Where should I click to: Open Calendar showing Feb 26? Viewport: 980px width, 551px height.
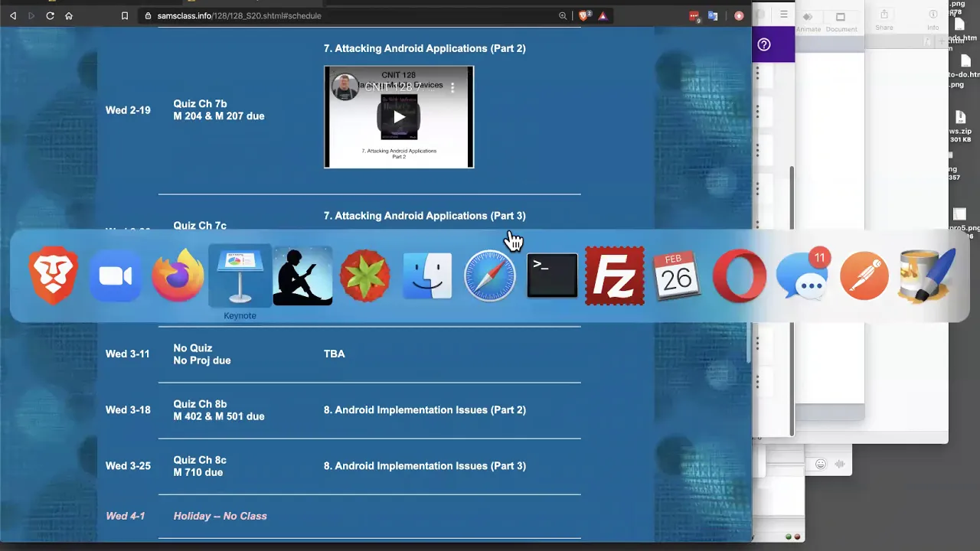tap(677, 275)
